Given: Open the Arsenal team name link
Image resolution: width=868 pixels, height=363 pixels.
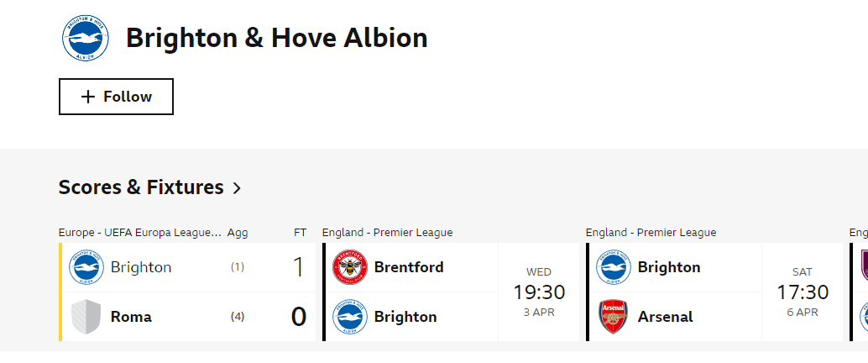Looking at the screenshot, I should [x=665, y=317].
